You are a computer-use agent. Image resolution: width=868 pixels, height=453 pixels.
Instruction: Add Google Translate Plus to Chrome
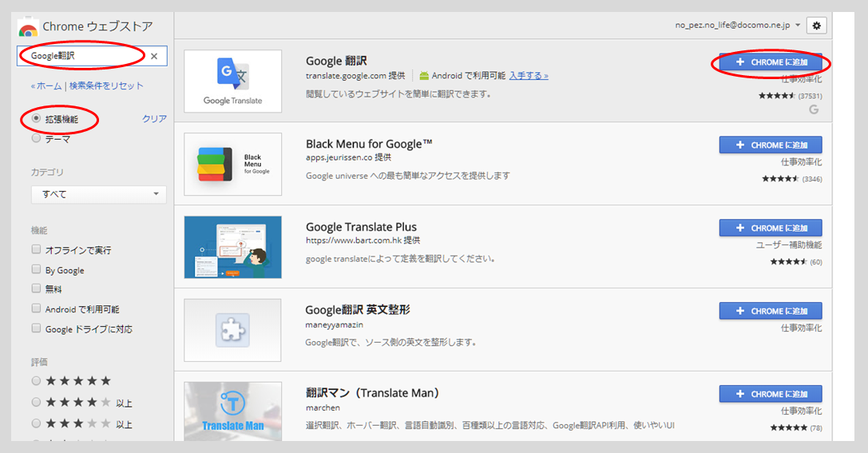pos(771,228)
